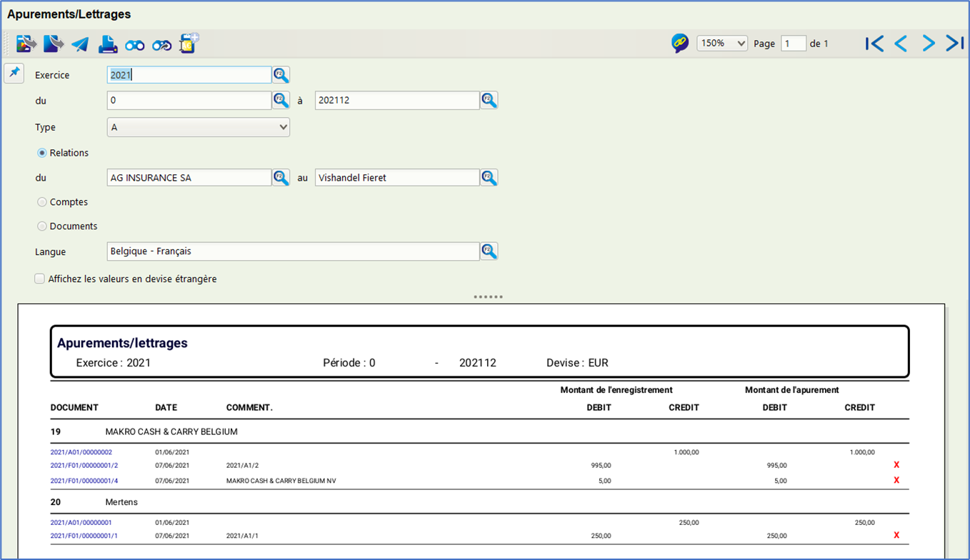Select the Documents radio button

point(42,226)
